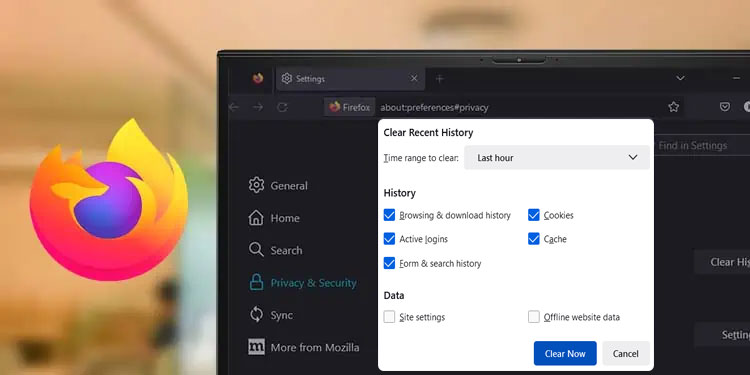Click the Settings button behind the dialog

coord(722,335)
